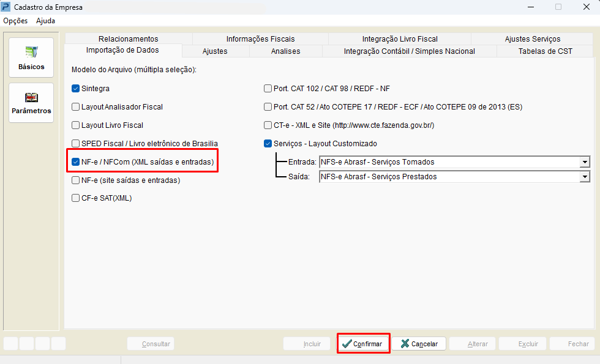This screenshot has height=364, width=600.
Task: Click the Cancelar button
Action: (x=419, y=344)
